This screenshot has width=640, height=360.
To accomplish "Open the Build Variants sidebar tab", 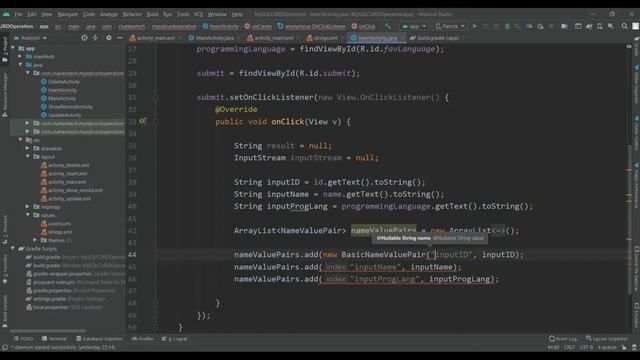I will pos(4,311).
